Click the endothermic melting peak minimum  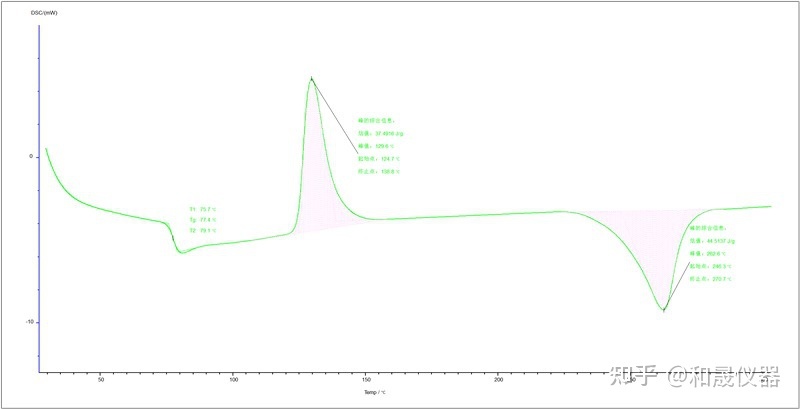663,309
